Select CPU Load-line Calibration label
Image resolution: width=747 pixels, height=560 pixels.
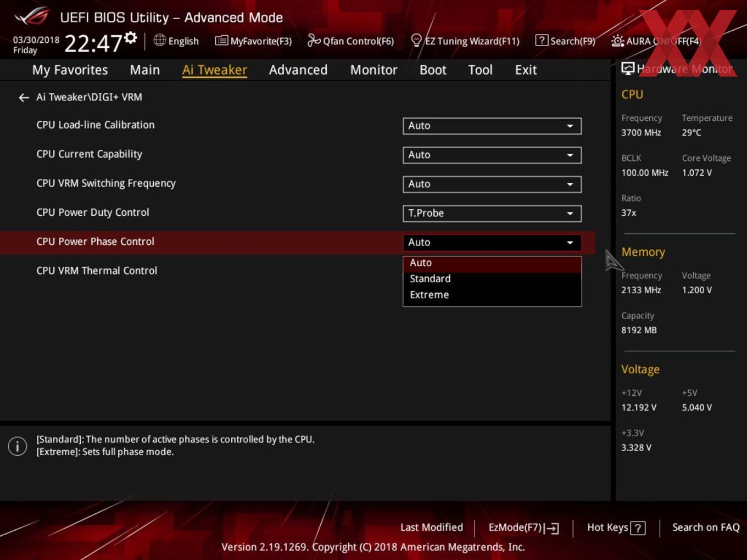[x=96, y=125]
